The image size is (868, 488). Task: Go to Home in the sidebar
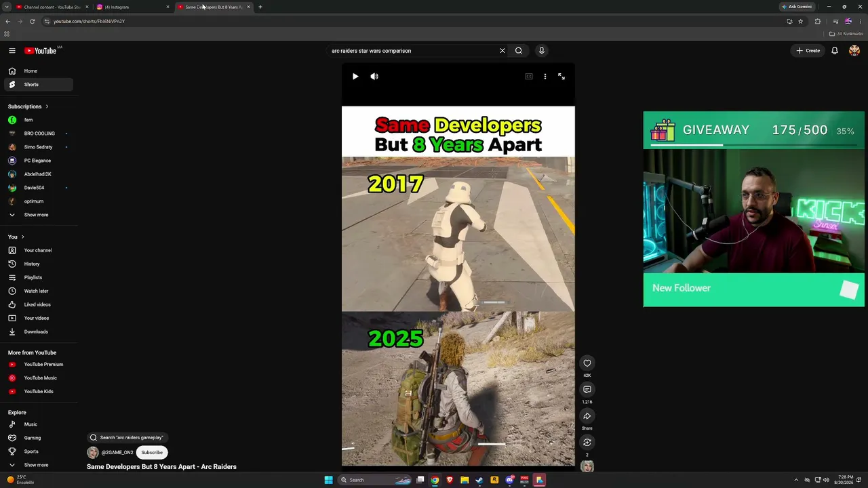[x=39, y=71]
